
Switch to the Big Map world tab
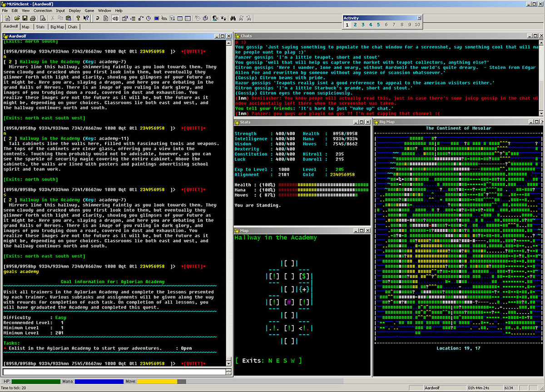(57, 27)
